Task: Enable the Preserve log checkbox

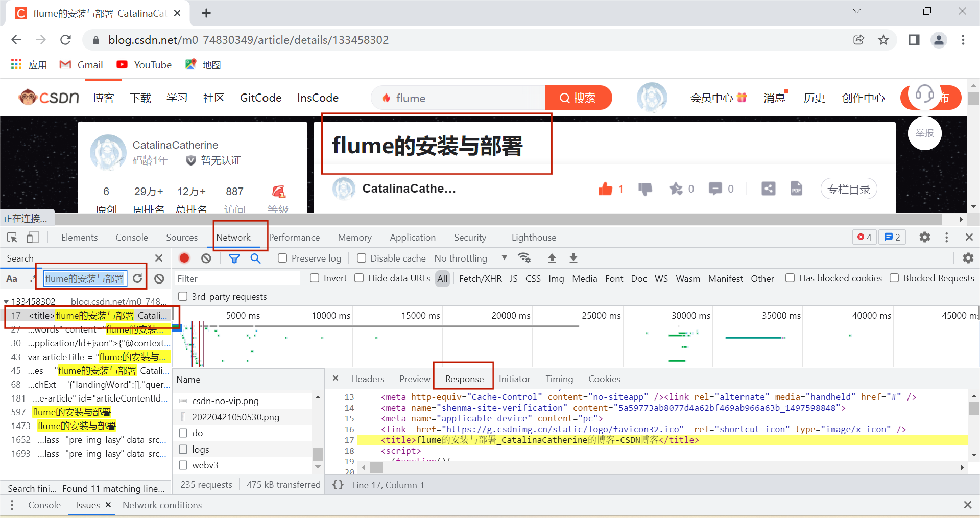Action: pos(282,258)
